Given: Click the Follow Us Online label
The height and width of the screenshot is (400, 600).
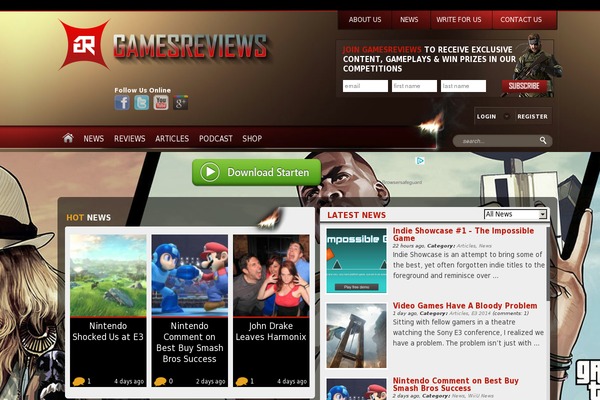Looking at the screenshot, I should (142, 90).
